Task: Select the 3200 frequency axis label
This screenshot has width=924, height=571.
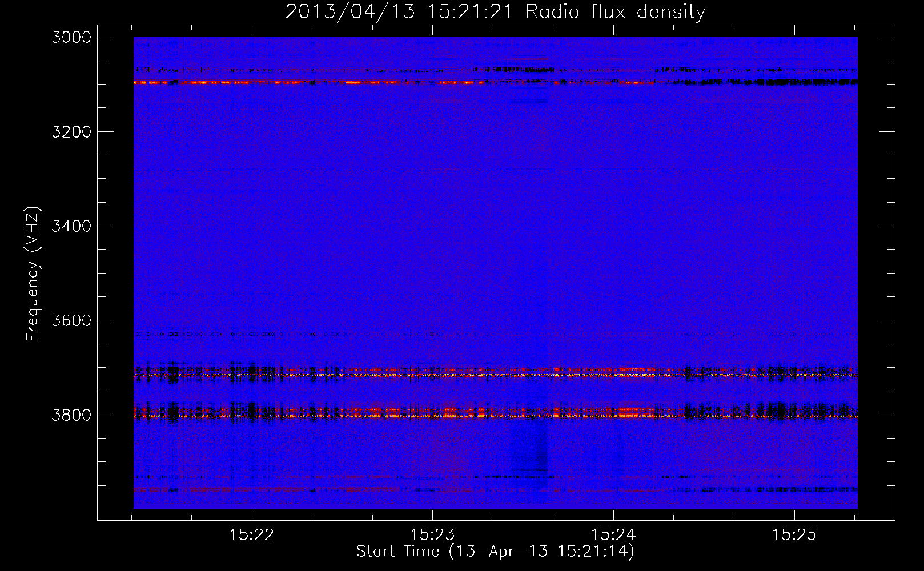Action: 71,132
